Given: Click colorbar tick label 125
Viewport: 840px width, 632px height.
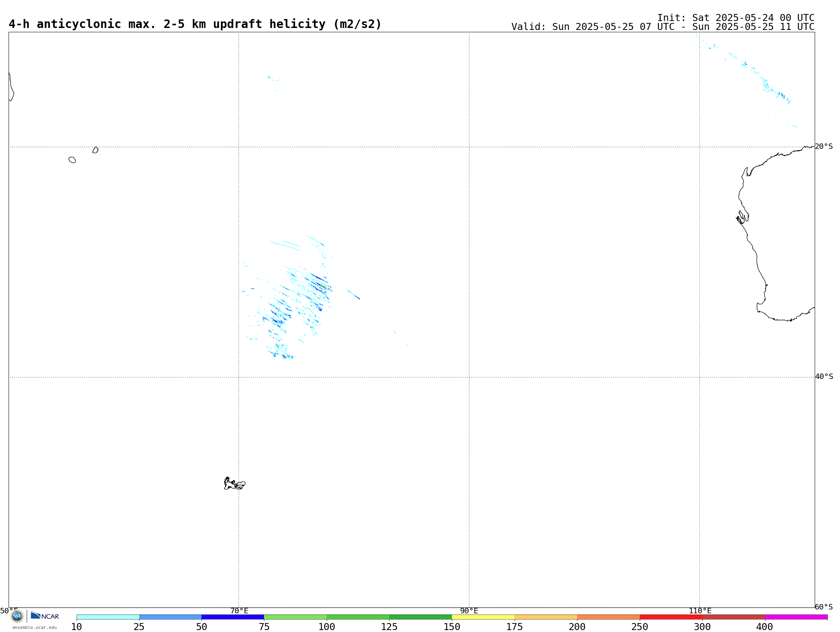Looking at the screenshot, I should [389, 627].
